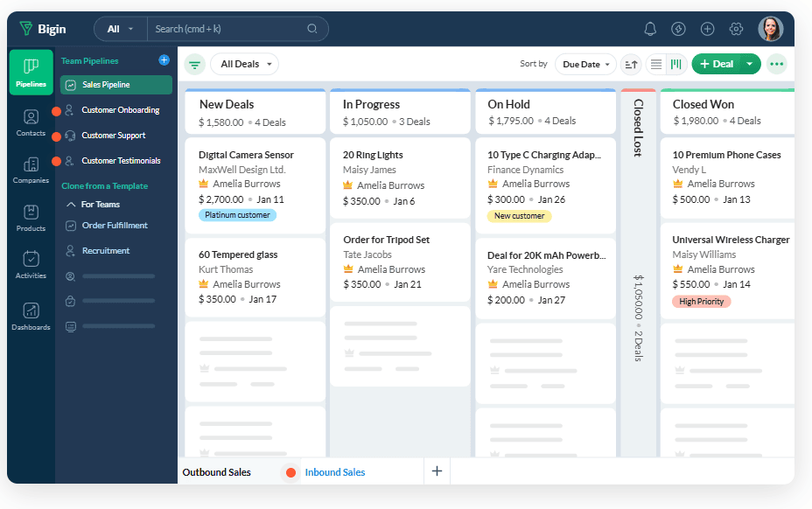
Task: Click the Platinum customer tag
Action: tap(237, 215)
